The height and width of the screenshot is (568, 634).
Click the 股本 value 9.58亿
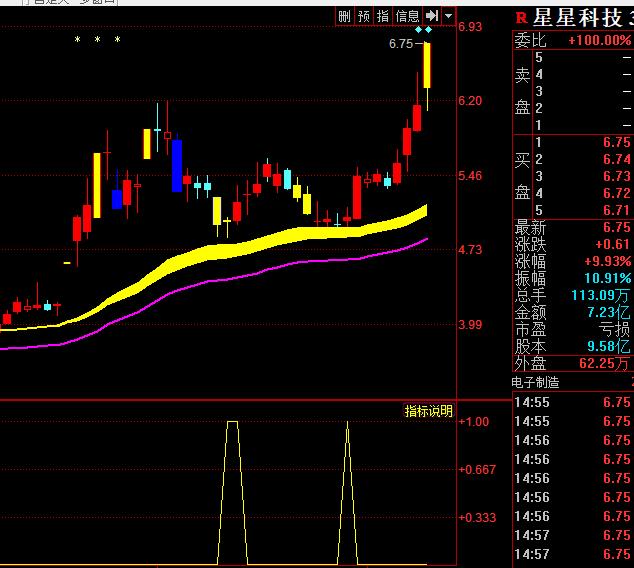609,346
